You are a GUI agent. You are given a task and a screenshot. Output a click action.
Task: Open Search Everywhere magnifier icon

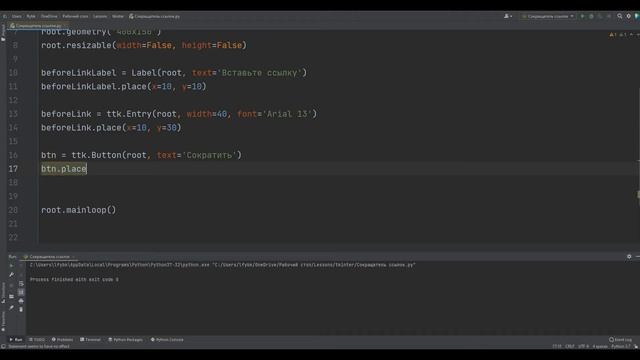(620, 16)
